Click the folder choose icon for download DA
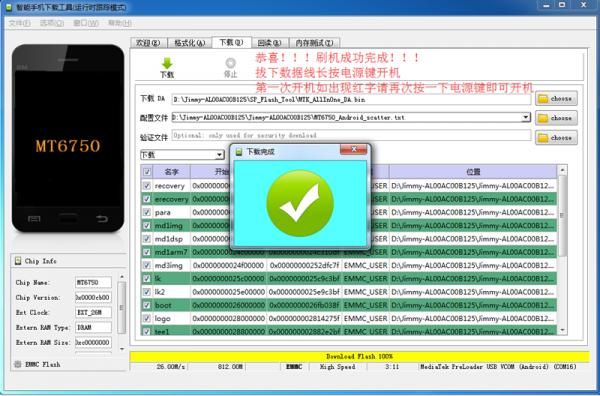 click(x=543, y=99)
